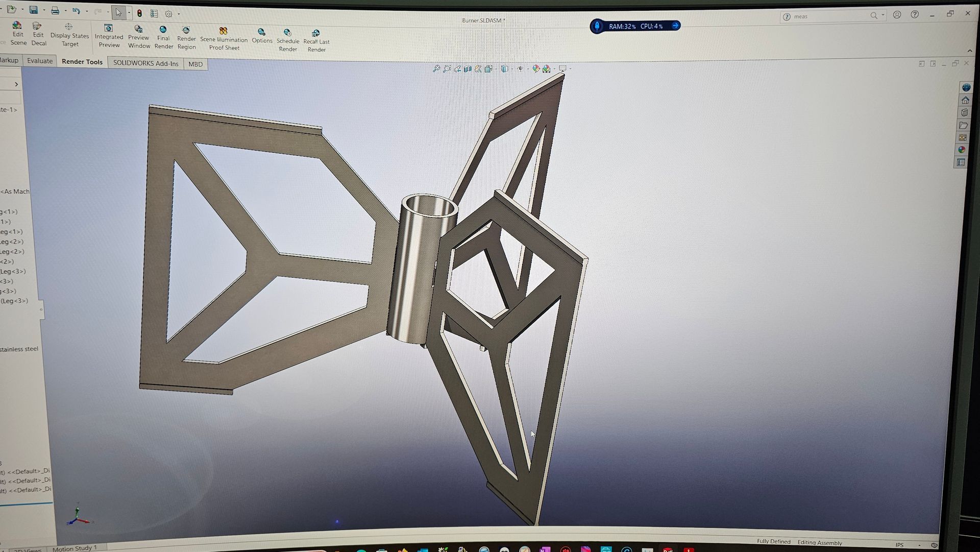Open Custom Properties task pane icon
The image size is (980, 552).
coord(961,162)
